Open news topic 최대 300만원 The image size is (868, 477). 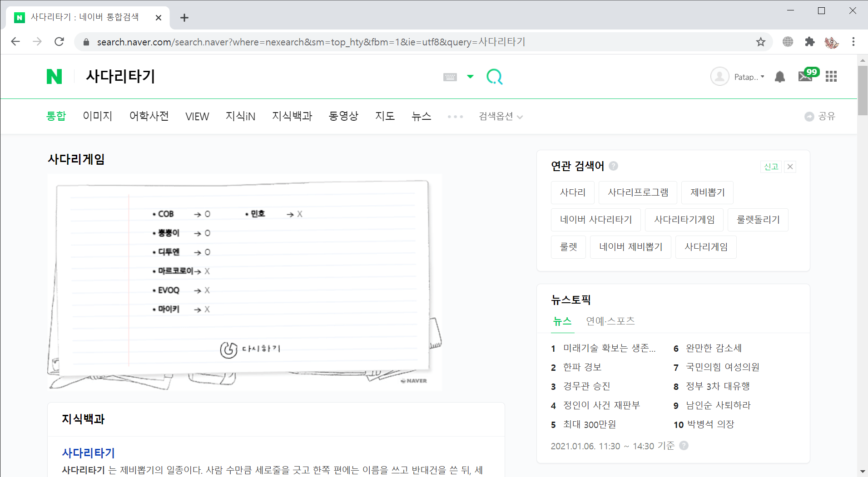[x=590, y=424]
